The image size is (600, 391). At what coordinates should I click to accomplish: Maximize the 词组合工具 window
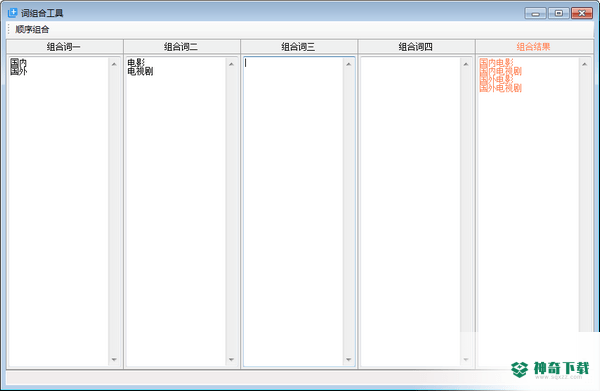point(559,13)
